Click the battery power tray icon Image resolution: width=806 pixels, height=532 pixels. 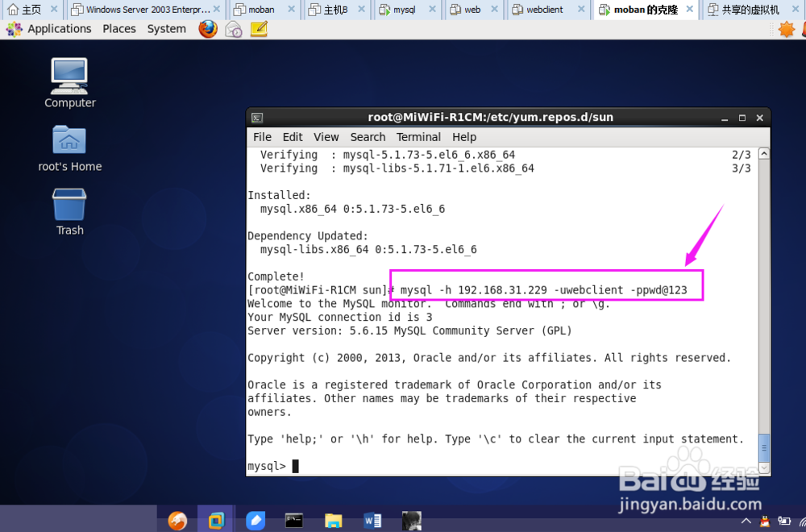[x=784, y=522]
